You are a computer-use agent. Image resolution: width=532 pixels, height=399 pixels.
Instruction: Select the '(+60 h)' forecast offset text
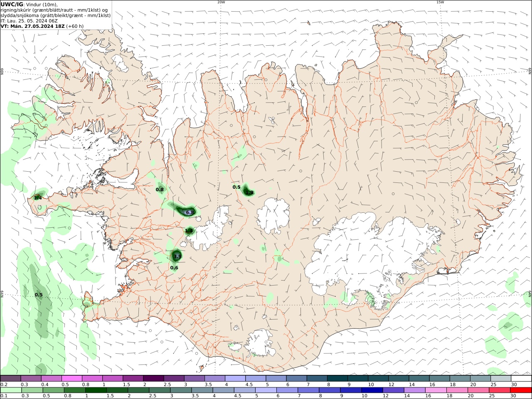75,26
